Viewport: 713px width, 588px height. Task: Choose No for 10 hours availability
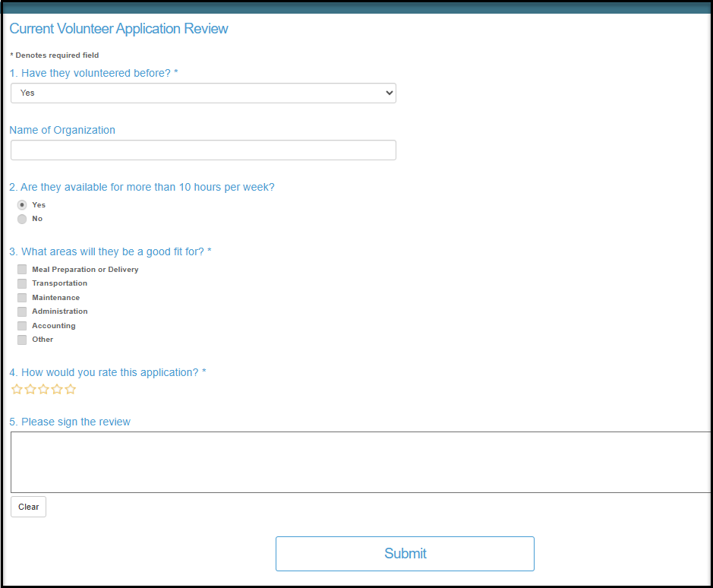22,219
